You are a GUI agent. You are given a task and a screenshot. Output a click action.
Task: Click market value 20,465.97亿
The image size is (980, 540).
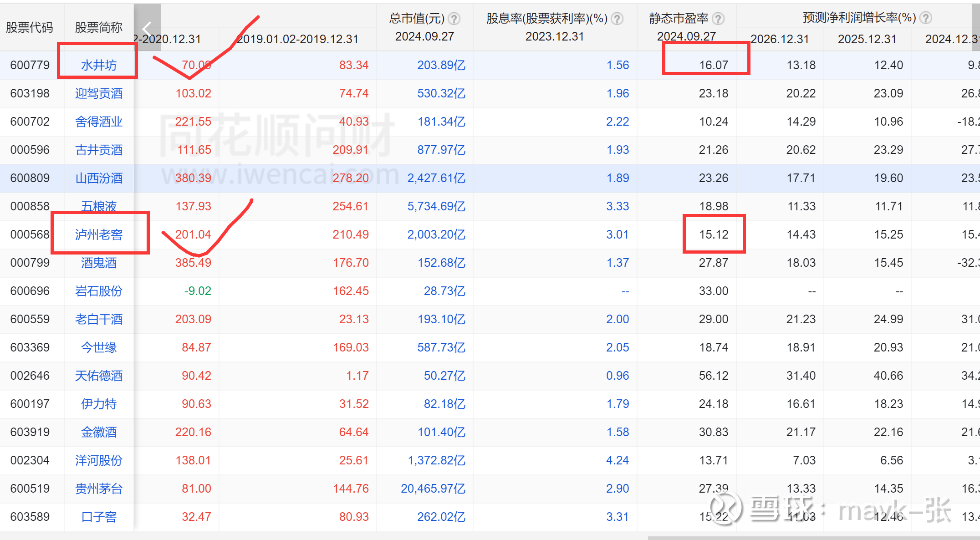[x=433, y=489]
